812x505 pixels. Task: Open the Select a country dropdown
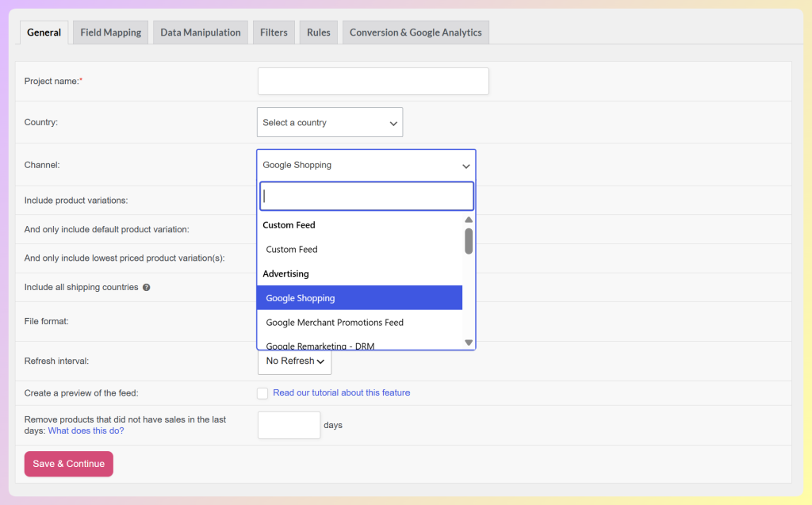330,122
